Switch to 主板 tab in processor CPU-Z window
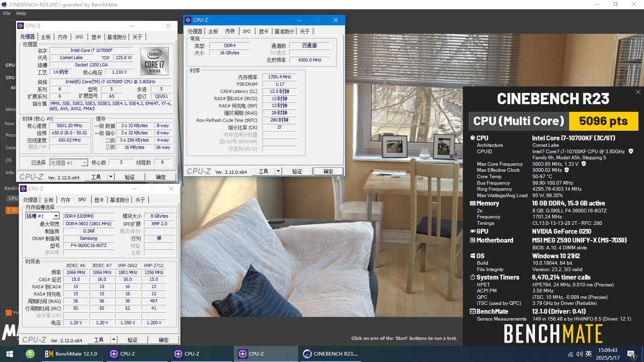Viewport: 644px width, 362px height. click(46, 37)
